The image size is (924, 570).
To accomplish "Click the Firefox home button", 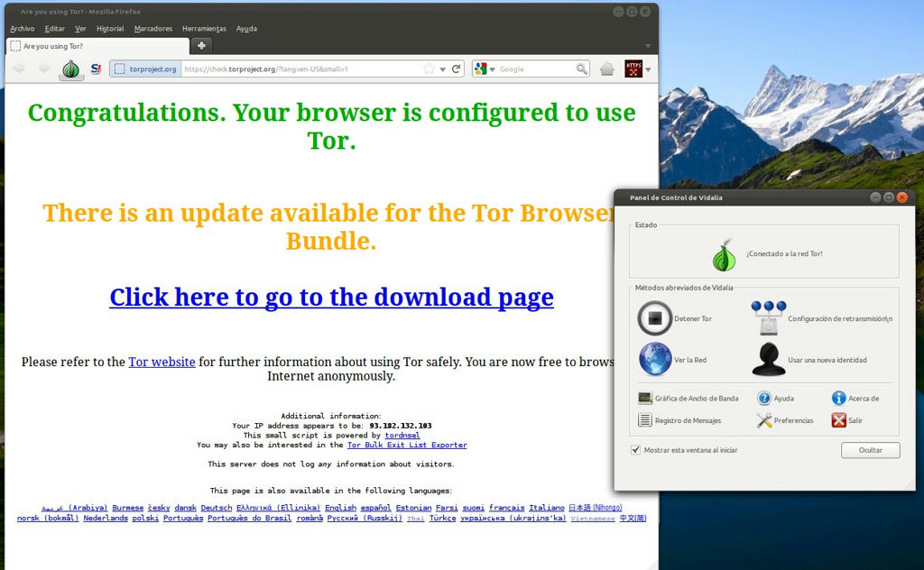I will click(x=607, y=69).
